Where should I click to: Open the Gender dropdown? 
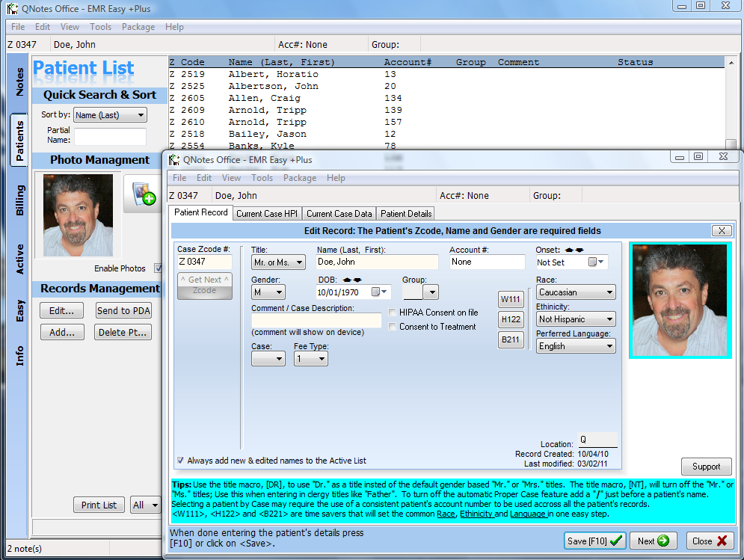[x=268, y=292]
